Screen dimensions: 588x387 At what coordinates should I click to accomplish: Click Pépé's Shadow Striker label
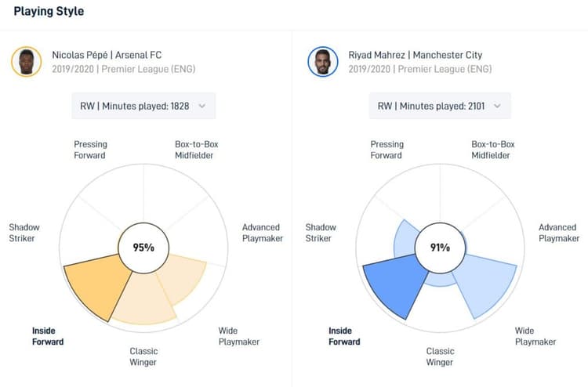[24, 233]
